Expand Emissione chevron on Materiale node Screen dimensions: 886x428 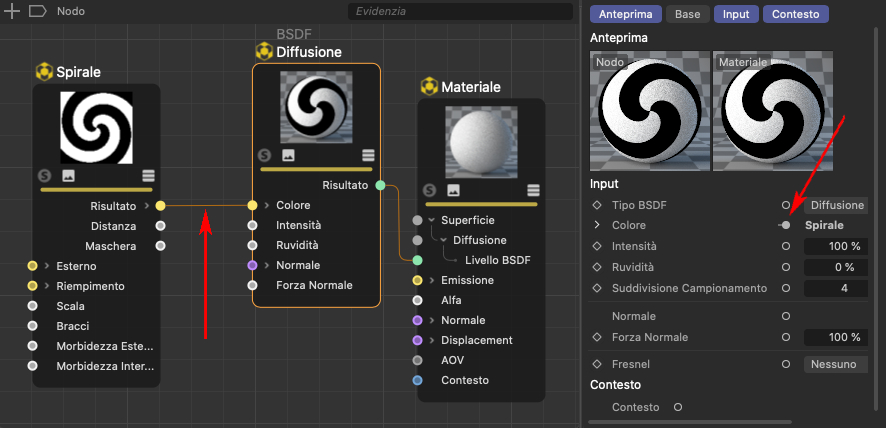coord(431,280)
